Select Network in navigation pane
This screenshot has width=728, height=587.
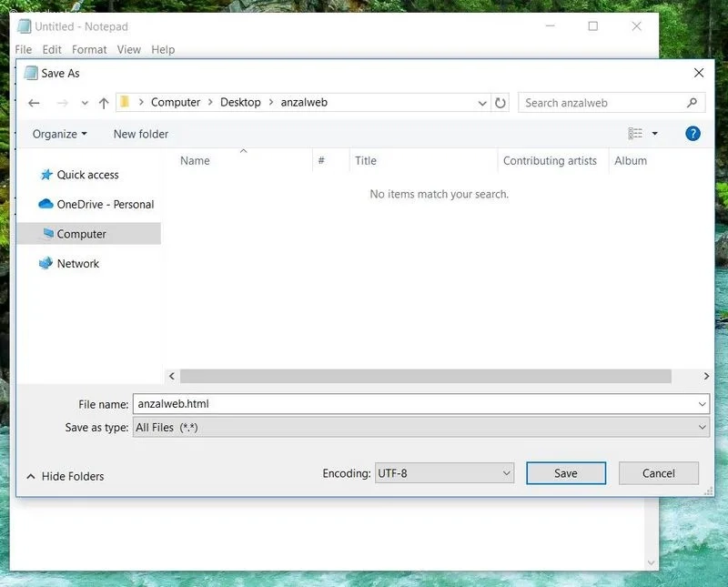(77, 264)
